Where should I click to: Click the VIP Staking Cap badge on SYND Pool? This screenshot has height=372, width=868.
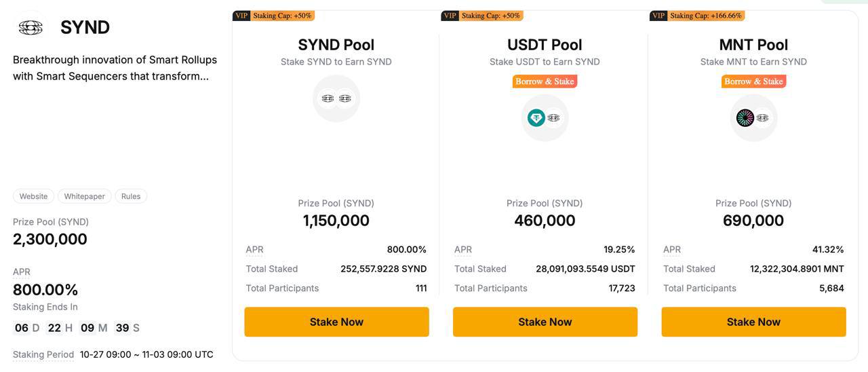[x=273, y=16]
